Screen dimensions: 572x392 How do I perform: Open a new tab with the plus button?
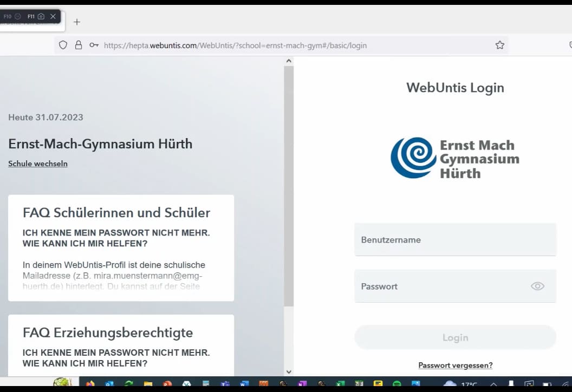click(x=76, y=22)
